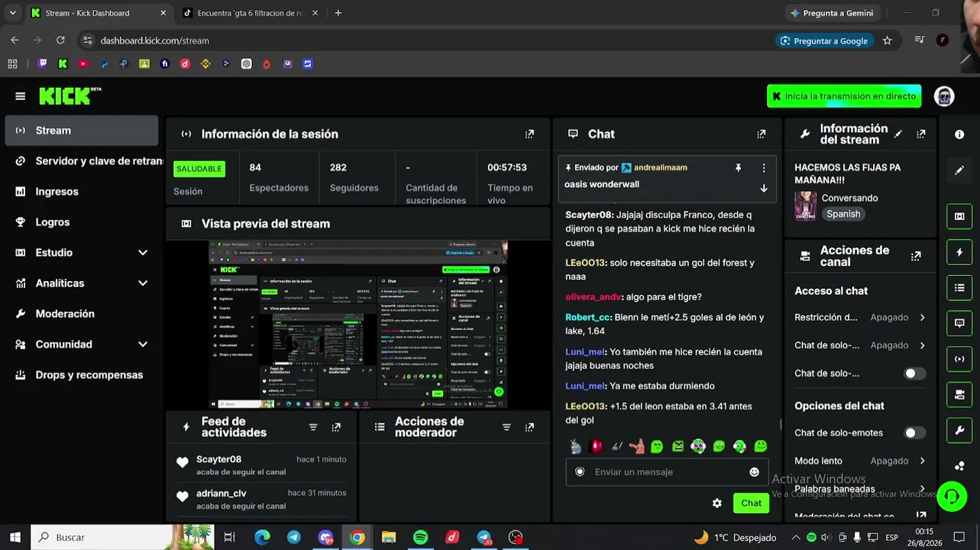Open more options for pinned message

coord(763,168)
